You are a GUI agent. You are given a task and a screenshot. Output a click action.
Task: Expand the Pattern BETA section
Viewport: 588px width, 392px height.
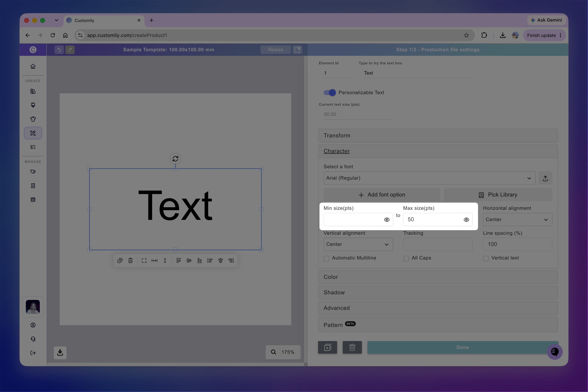[x=438, y=325]
